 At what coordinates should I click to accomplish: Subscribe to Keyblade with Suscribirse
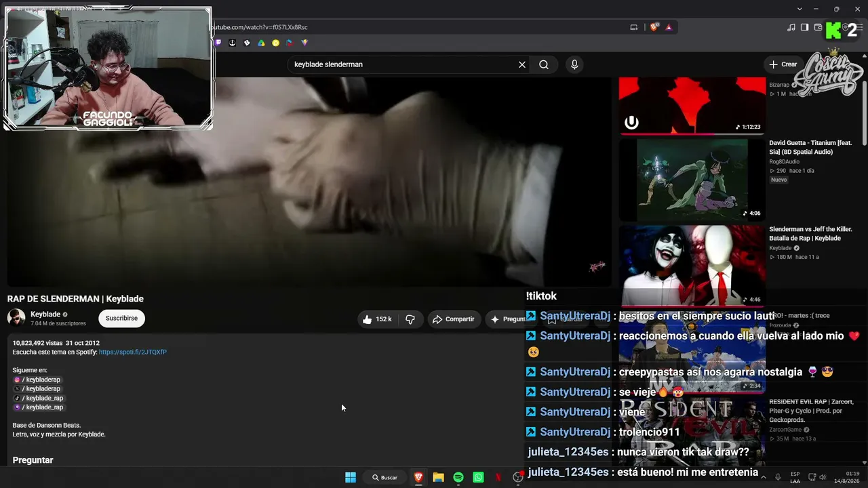[121, 318]
